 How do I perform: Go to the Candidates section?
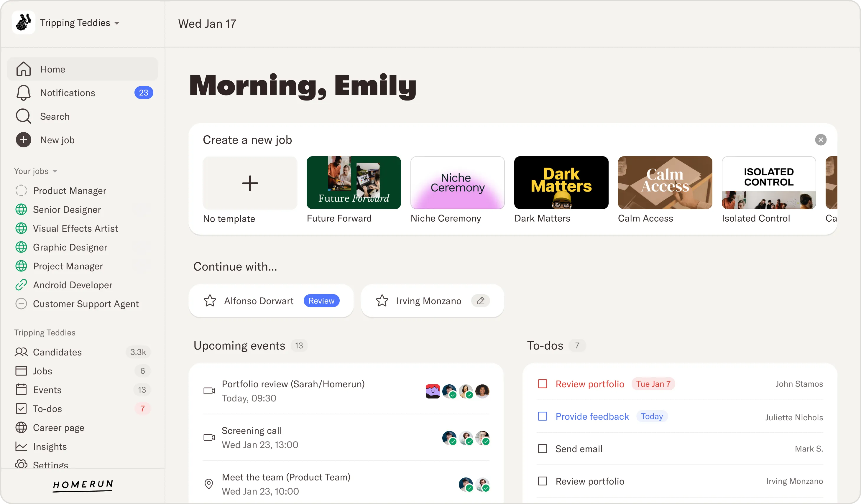click(57, 352)
